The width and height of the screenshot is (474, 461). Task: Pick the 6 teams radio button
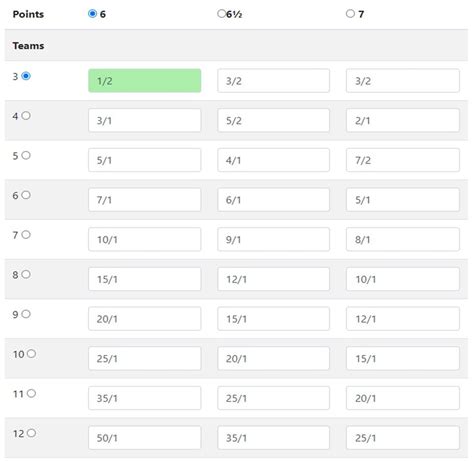point(26,195)
